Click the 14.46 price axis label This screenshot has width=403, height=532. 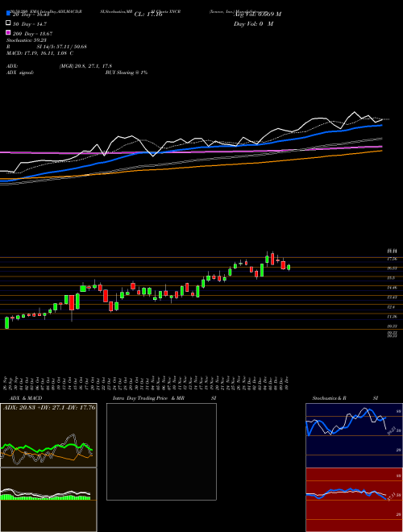(393, 288)
